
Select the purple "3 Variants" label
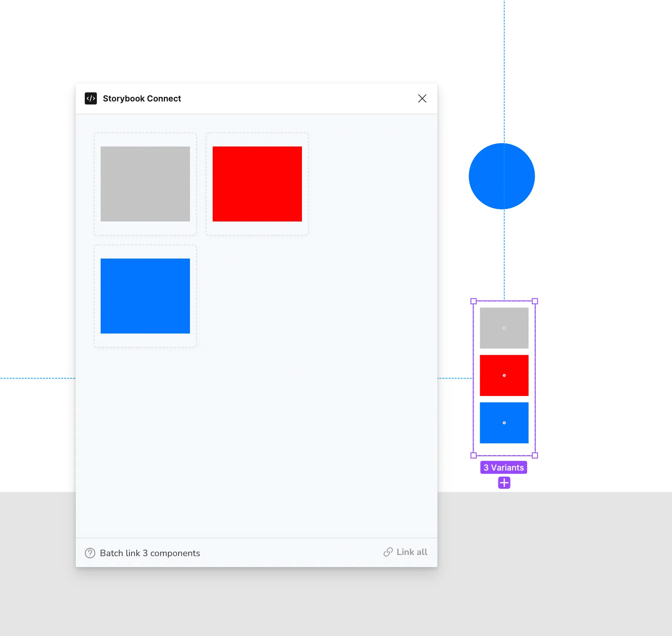tap(504, 468)
